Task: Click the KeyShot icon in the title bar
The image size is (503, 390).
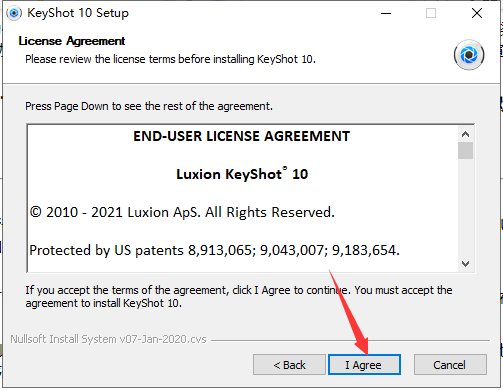Action: [14, 13]
